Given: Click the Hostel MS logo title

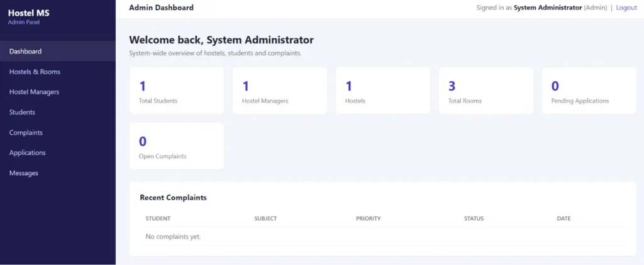Looking at the screenshot, I should pyautogui.click(x=29, y=13).
